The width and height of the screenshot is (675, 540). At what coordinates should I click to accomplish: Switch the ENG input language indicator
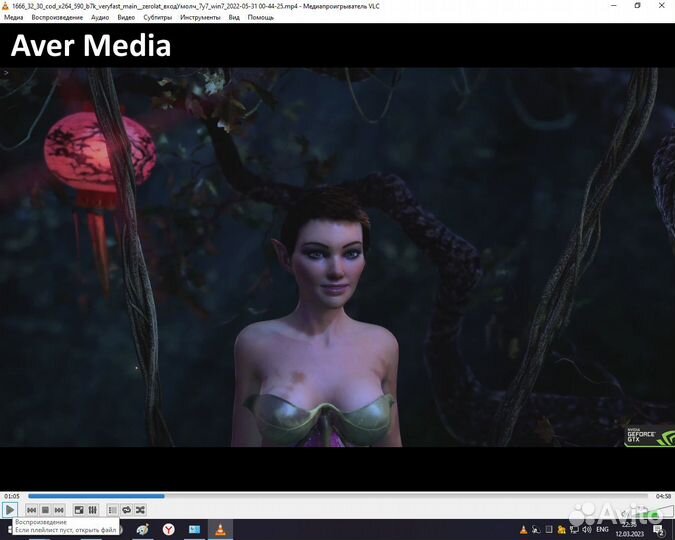click(x=602, y=529)
